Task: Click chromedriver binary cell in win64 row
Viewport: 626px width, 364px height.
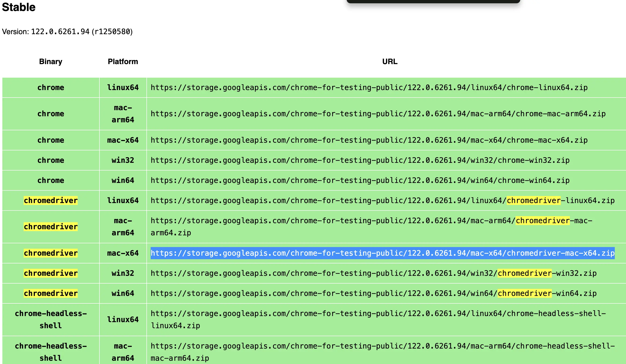Action: point(51,293)
